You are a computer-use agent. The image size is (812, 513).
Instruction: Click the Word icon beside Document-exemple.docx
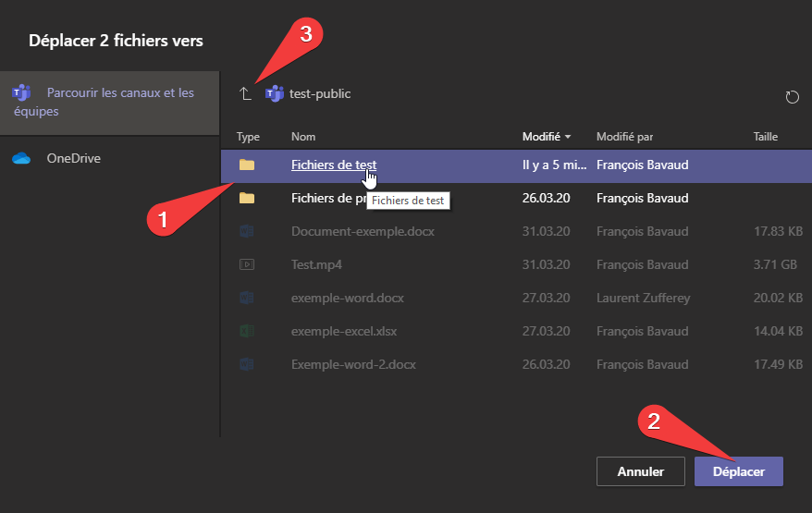(x=247, y=231)
